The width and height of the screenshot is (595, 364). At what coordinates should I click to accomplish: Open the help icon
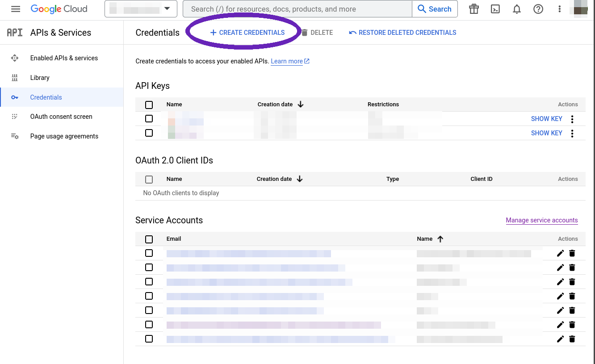point(538,9)
